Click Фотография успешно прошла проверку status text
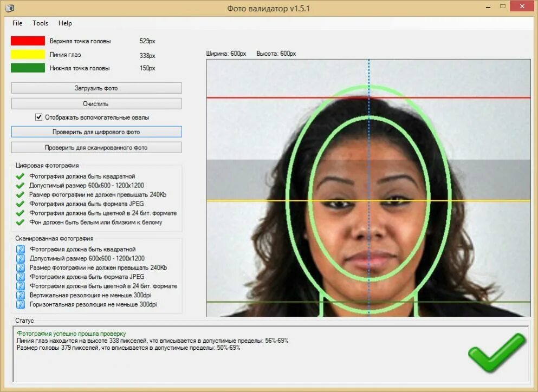The width and height of the screenshot is (538, 392). (72, 334)
